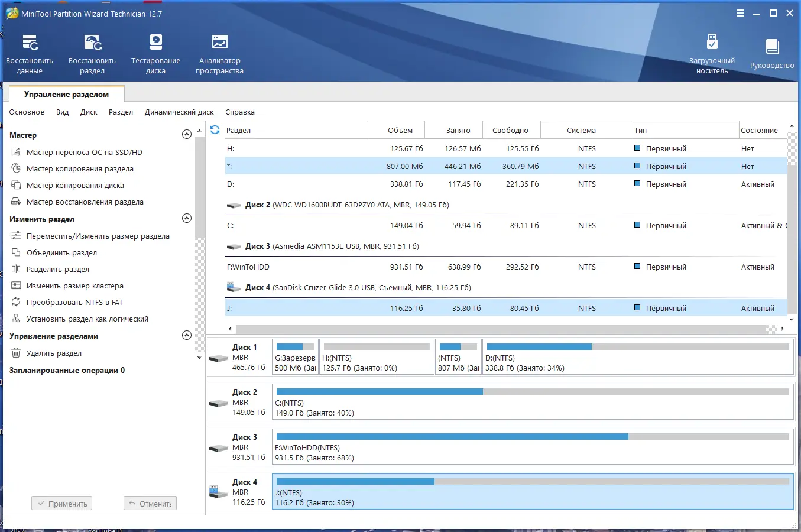Open the Восстановить раздел tool
The width and height of the screenshot is (801, 532).
[x=92, y=53]
